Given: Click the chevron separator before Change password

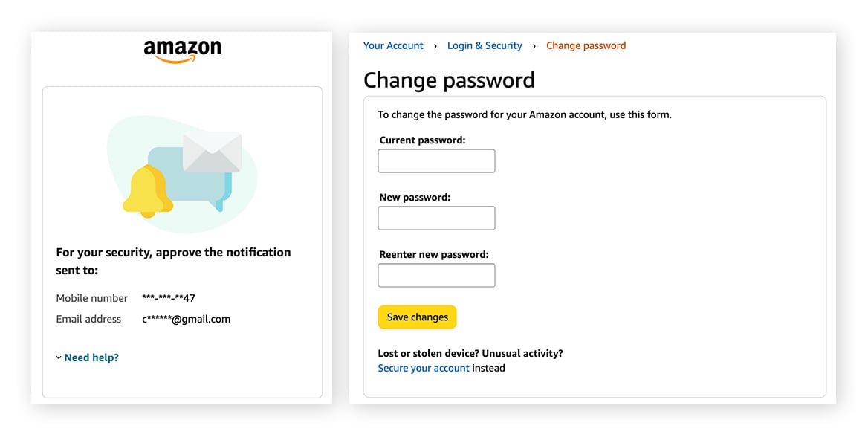Looking at the screenshot, I should pyautogui.click(x=534, y=45).
